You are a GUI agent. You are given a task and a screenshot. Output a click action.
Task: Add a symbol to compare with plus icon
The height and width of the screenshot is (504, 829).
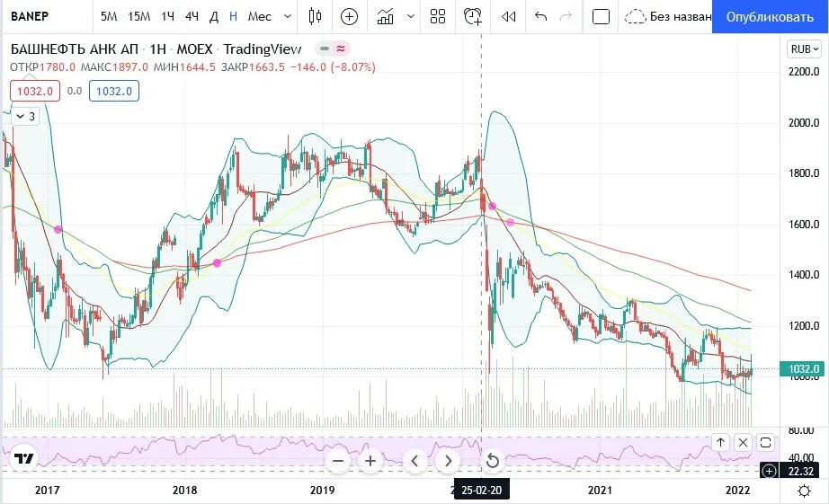tap(349, 16)
